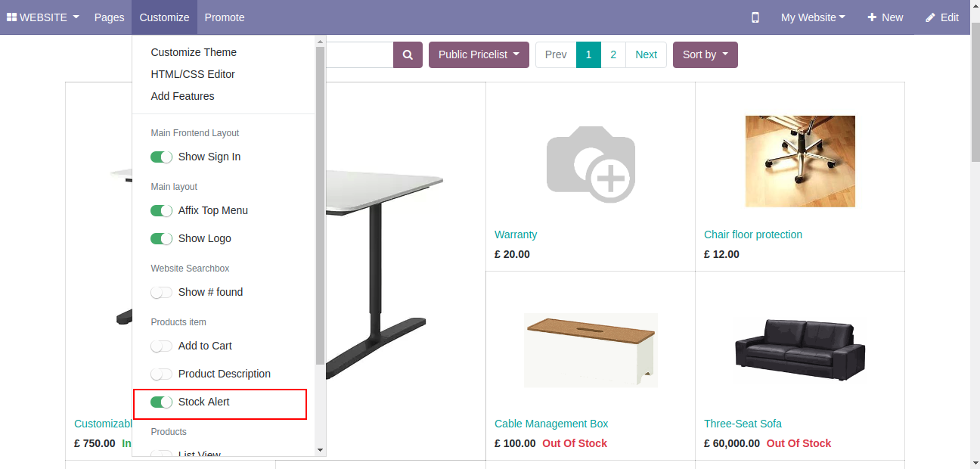Screen dimensions: 980x469
Task: Click the WEBSITE apps grid icon
Action: (12, 17)
